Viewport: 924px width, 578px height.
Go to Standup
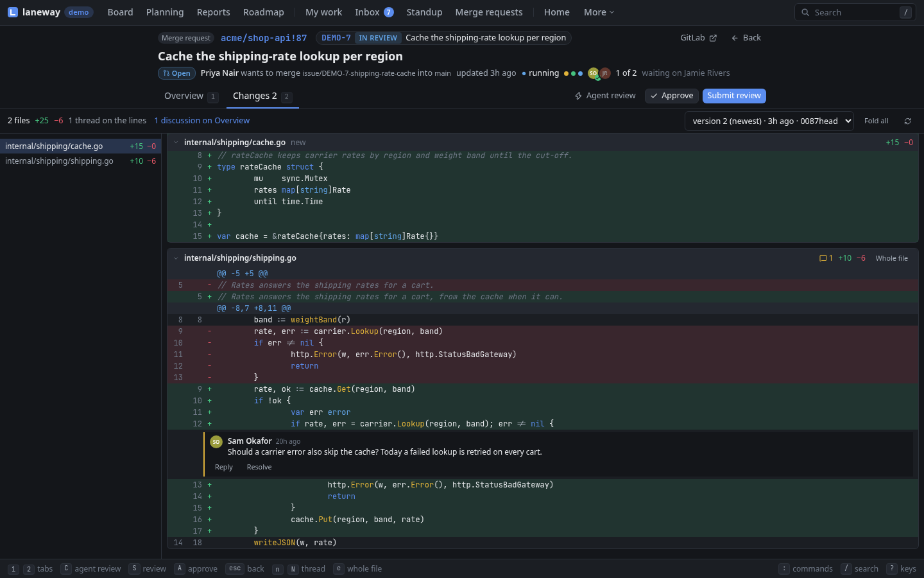click(x=424, y=12)
